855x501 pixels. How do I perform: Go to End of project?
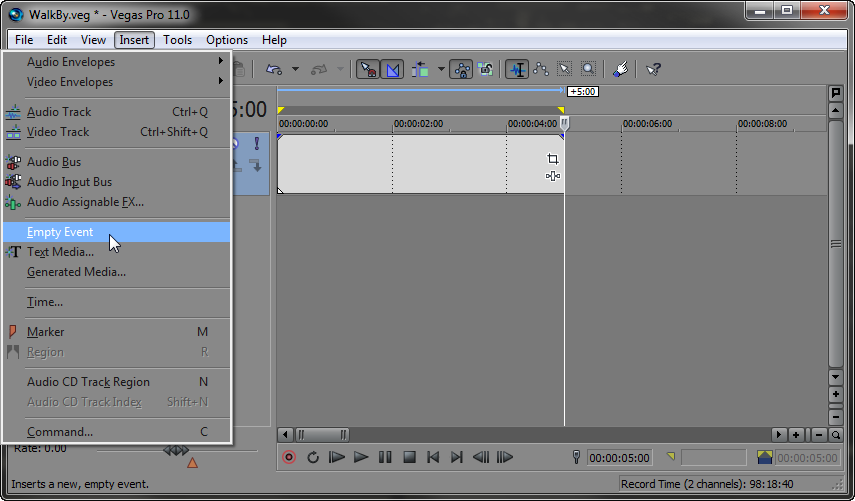[x=457, y=457]
